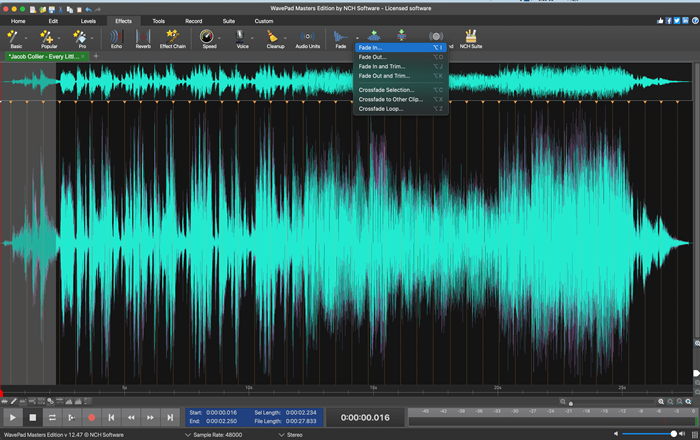This screenshot has height=440, width=700.
Task: Click the Twitter share icon
Action: pyautogui.click(x=677, y=21)
